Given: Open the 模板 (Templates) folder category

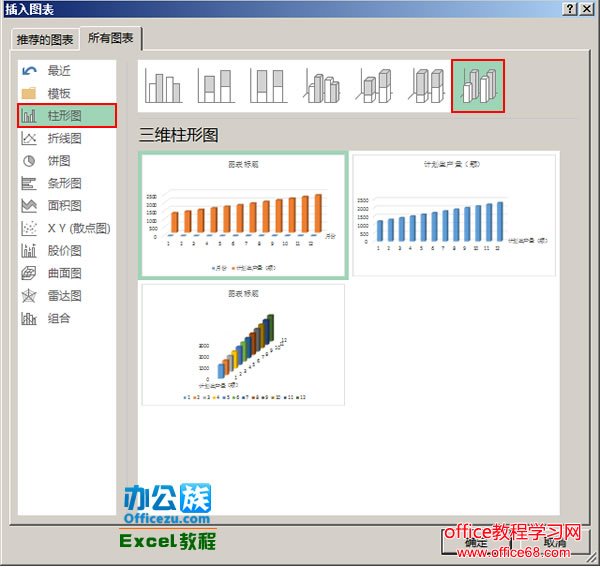Looking at the screenshot, I should click(x=67, y=93).
